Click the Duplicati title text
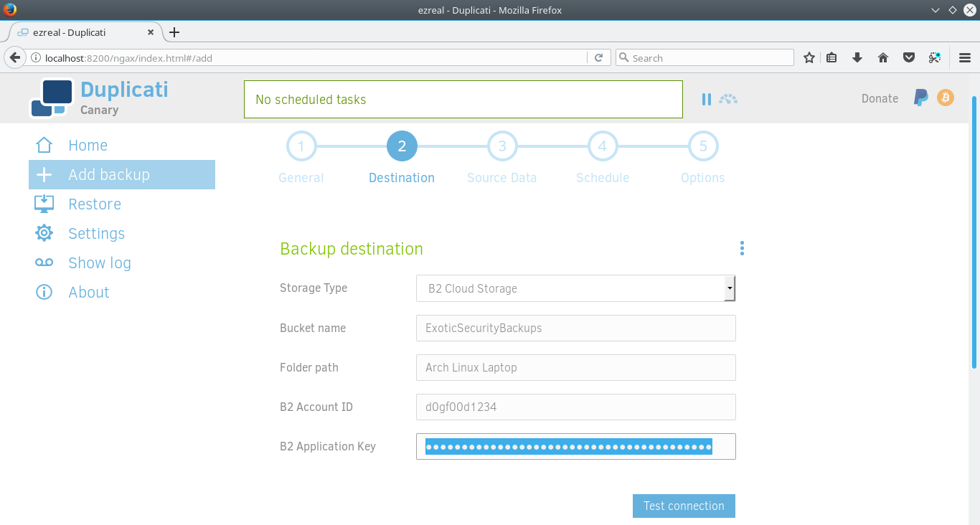 click(124, 89)
